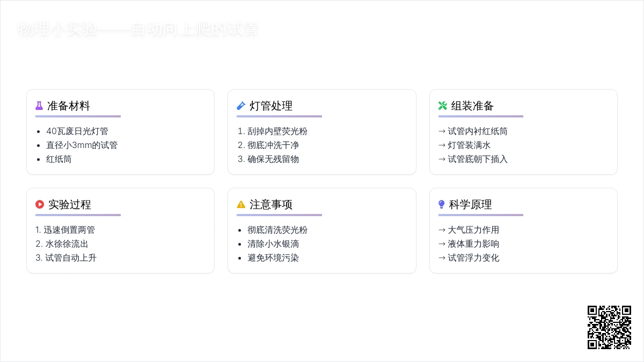Screen dimensions: 644x362
Task: Click the red play icon beside 实验过程
Action: coord(40,204)
